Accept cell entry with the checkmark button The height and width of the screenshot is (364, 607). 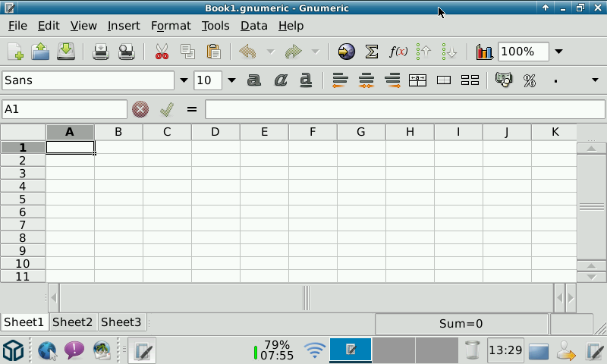166,109
